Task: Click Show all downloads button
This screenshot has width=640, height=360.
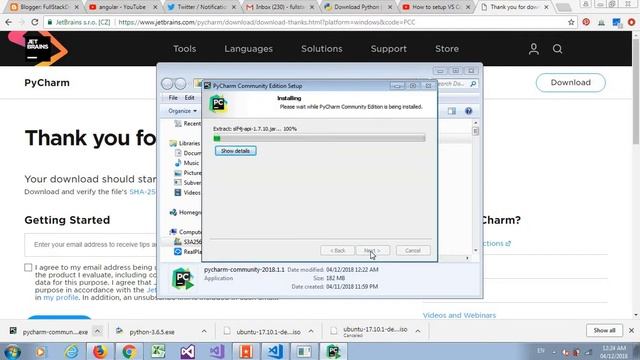Action: click(604, 330)
